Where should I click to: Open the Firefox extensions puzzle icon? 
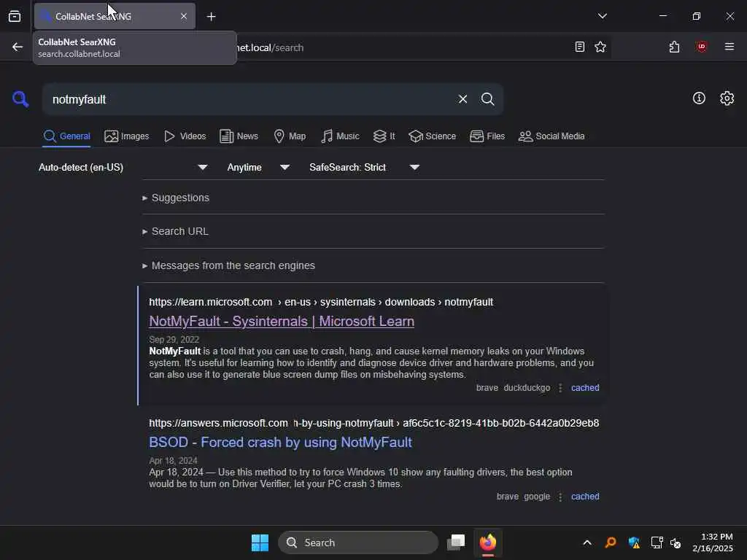point(674,47)
